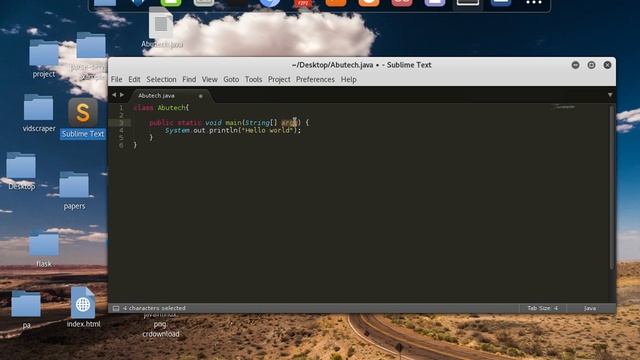The width and height of the screenshot is (640, 360).
Task: Place cursor on the "class" keyword
Action: [143, 108]
